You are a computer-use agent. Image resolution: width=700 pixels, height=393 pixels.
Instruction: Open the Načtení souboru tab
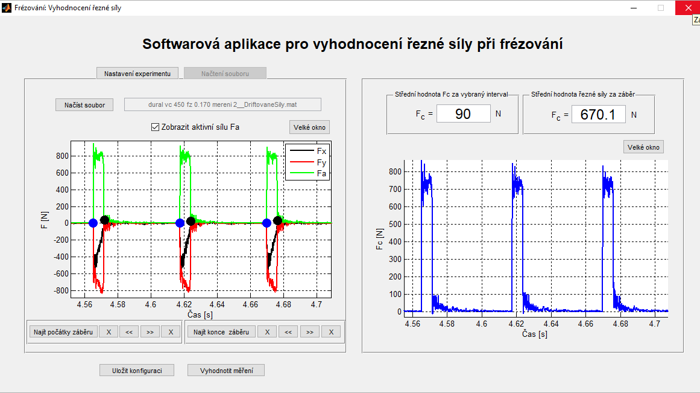coord(225,73)
